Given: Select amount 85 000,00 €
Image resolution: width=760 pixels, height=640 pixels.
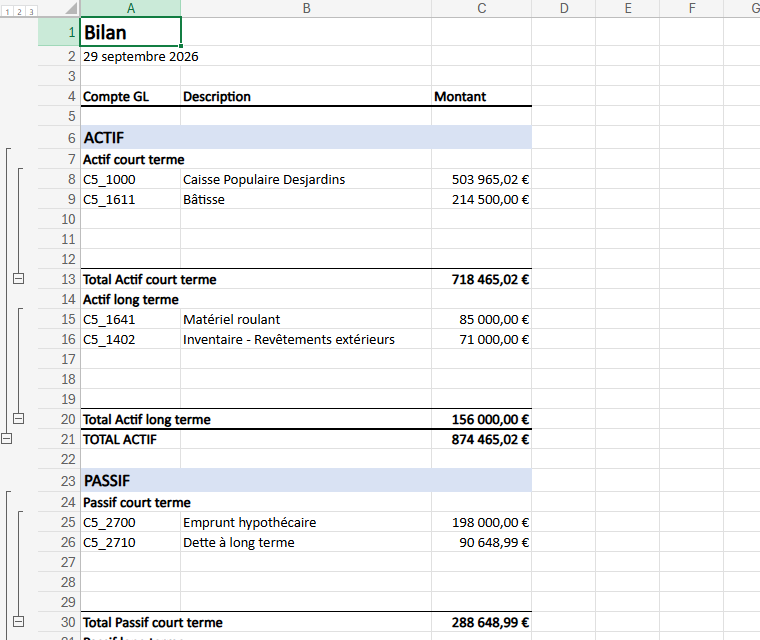Looking at the screenshot, I should point(481,320).
